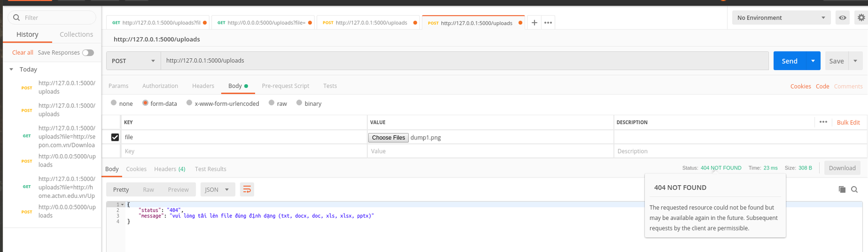Screen dimensions: 868x252
Task: Collapse the Today history group
Action: [12, 69]
